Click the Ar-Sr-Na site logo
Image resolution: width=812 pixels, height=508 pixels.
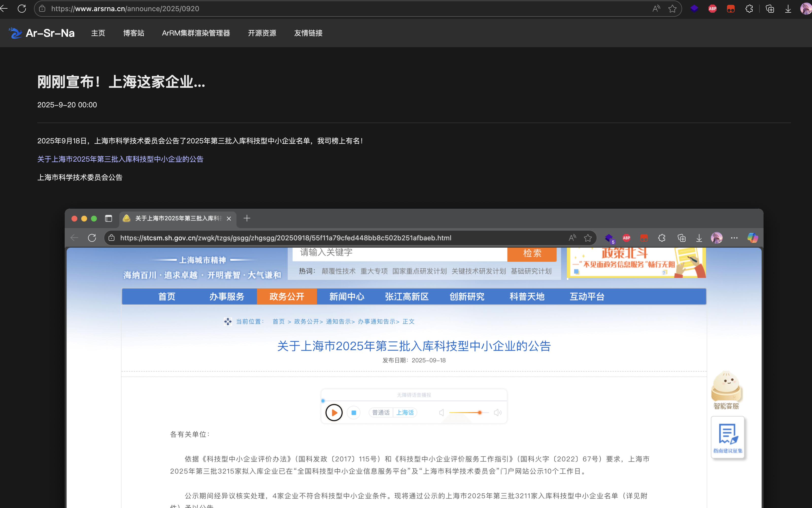41,33
